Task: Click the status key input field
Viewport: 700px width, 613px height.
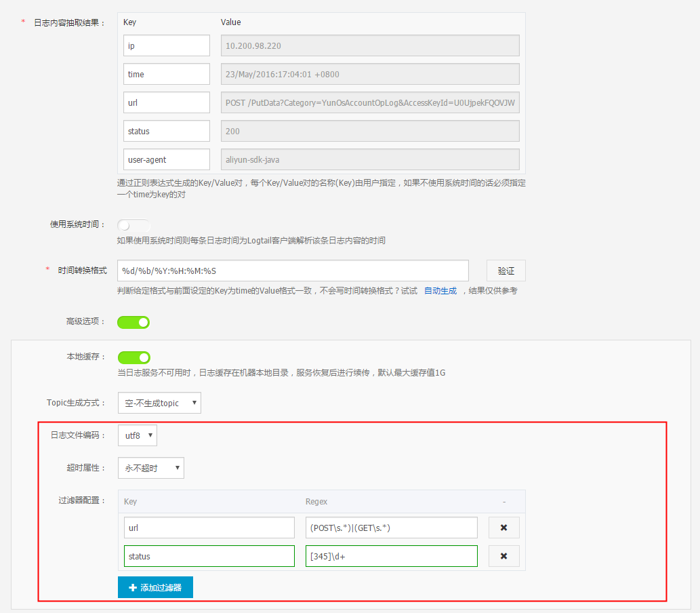Action: coord(166,131)
